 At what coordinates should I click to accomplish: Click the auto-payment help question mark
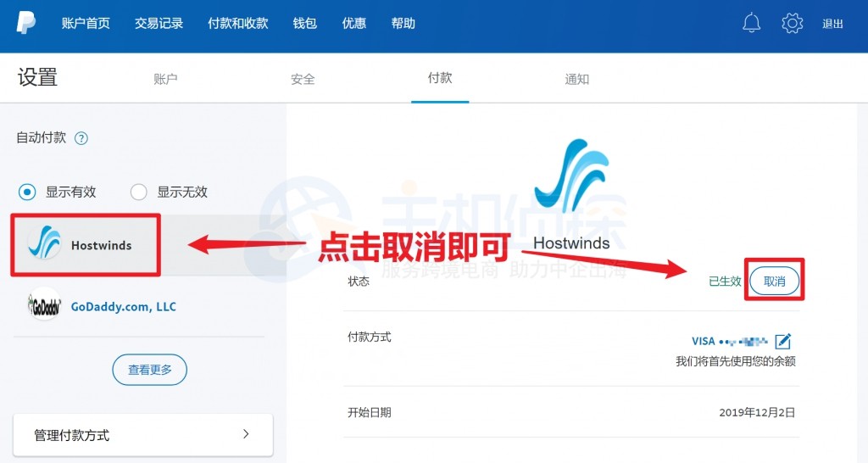[81, 138]
